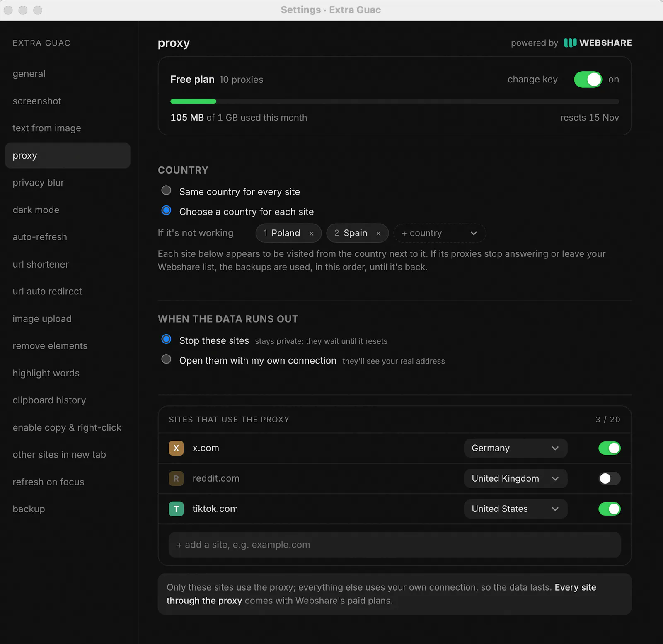
Task: Click the tiktok.com site icon
Action: (176, 509)
